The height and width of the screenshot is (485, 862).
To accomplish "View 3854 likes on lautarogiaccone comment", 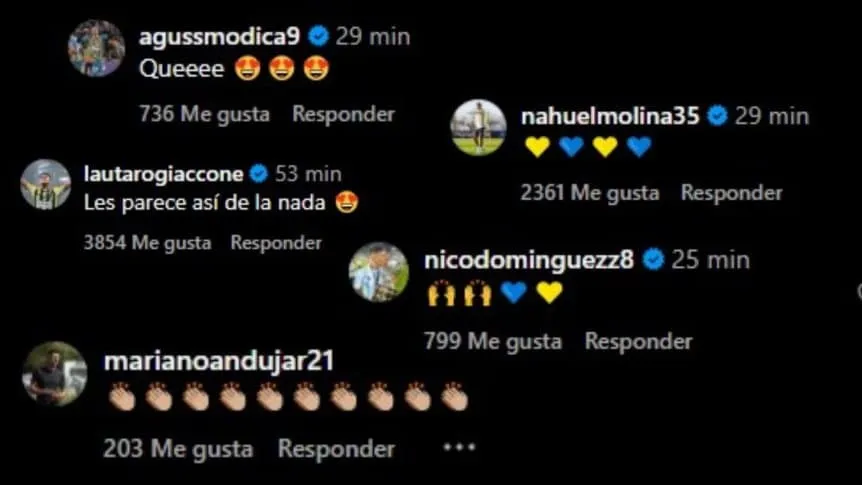I will tap(147, 243).
